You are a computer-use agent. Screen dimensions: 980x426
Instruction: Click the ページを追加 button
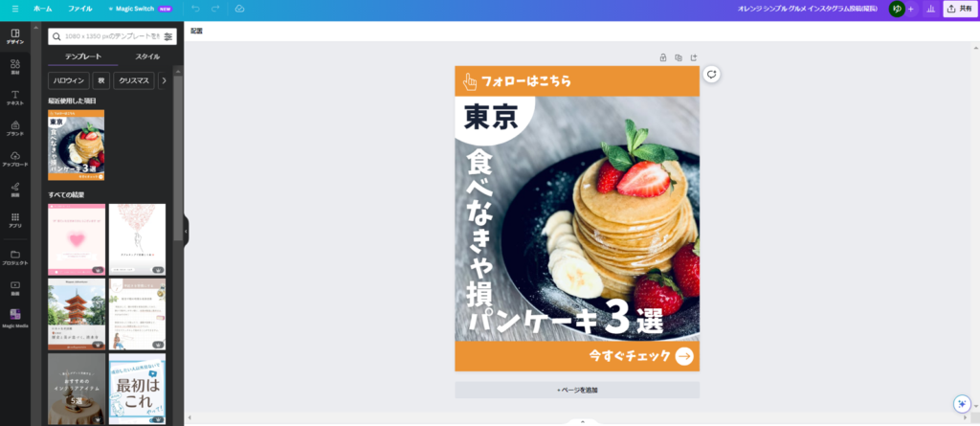click(577, 390)
